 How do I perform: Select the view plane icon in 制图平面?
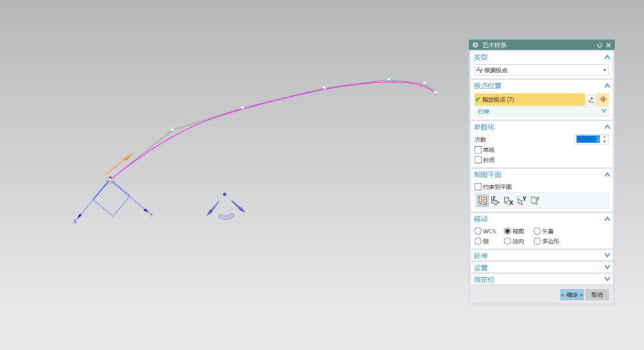(482, 200)
